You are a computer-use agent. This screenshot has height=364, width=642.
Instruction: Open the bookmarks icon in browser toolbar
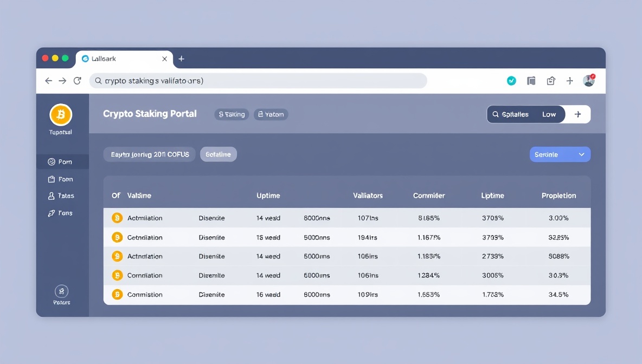[531, 81]
